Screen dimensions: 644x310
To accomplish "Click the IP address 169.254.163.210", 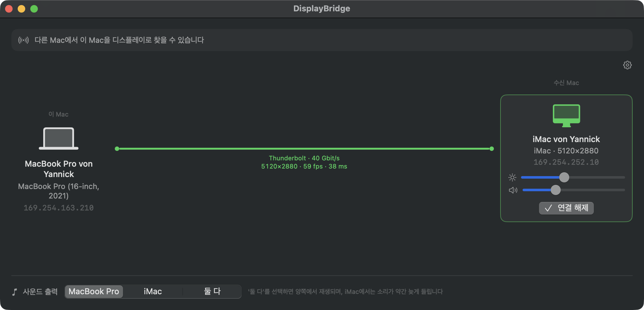I will click(x=59, y=208).
